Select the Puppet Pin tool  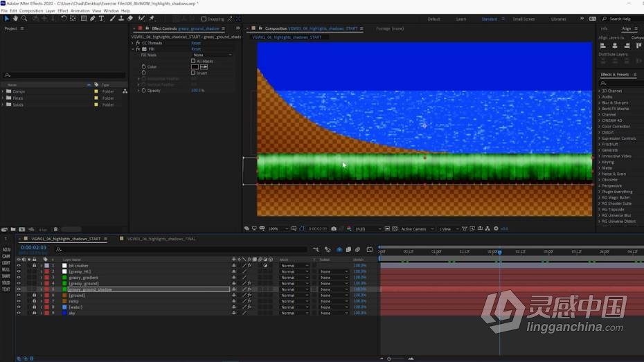[x=152, y=19]
